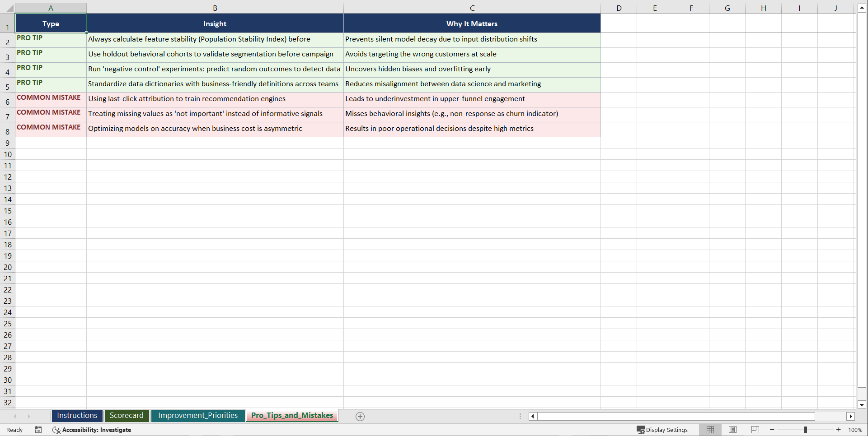Select row 6 header

pos(7,102)
